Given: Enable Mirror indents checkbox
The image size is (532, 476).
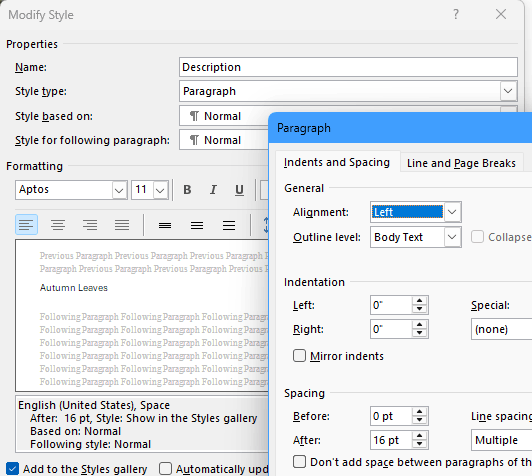Looking at the screenshot, I should (299, 356).
